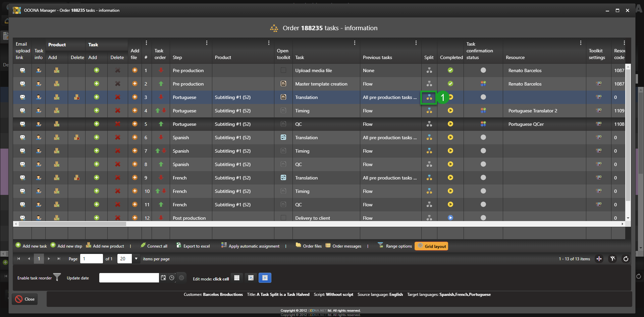Toggle confirmation status for Upload media file

click(x=483, y=70)
